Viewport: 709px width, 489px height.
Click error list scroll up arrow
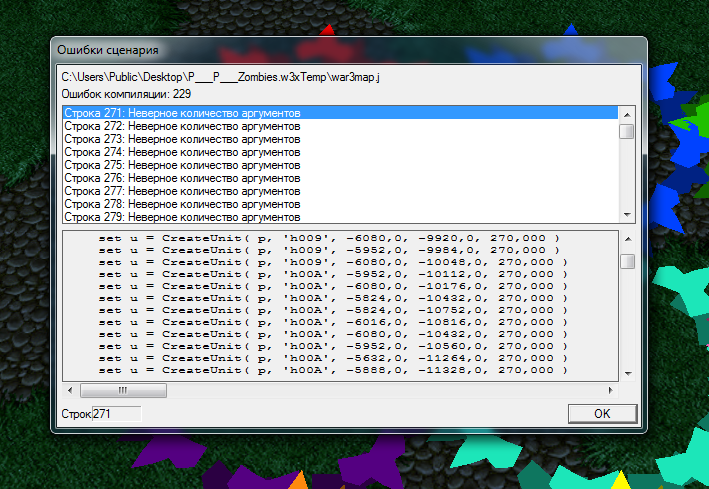pyautogui.click(x=627, y=115)
